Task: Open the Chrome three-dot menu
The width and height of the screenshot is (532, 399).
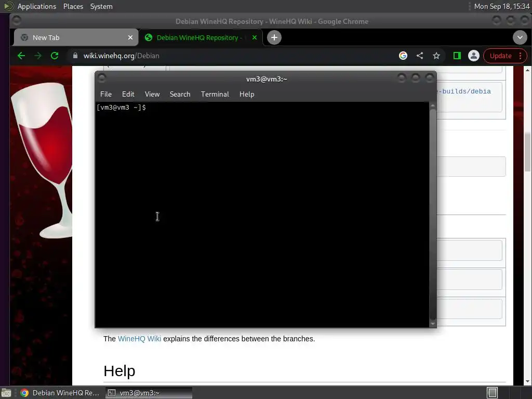Action: 521,56
